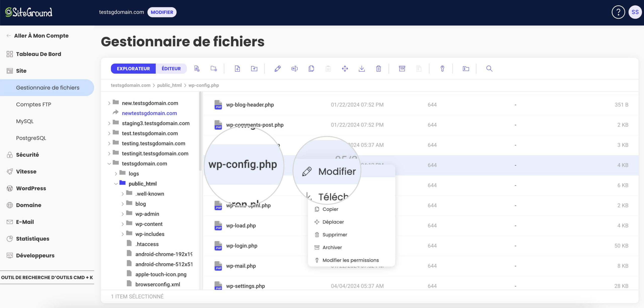Open the SS user avatar
This screenshot has width=644, height=308.
[x=635, y=12]
